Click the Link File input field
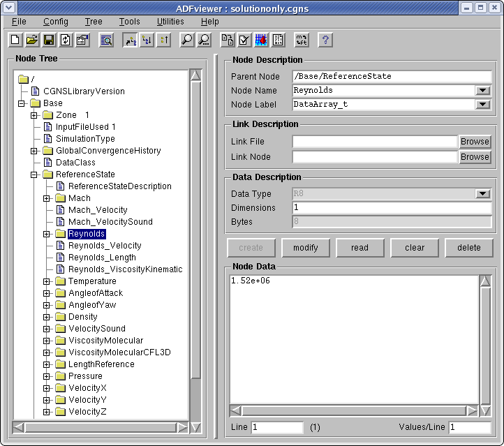Viewport: 504px width, 446px height. coord(375,142)
